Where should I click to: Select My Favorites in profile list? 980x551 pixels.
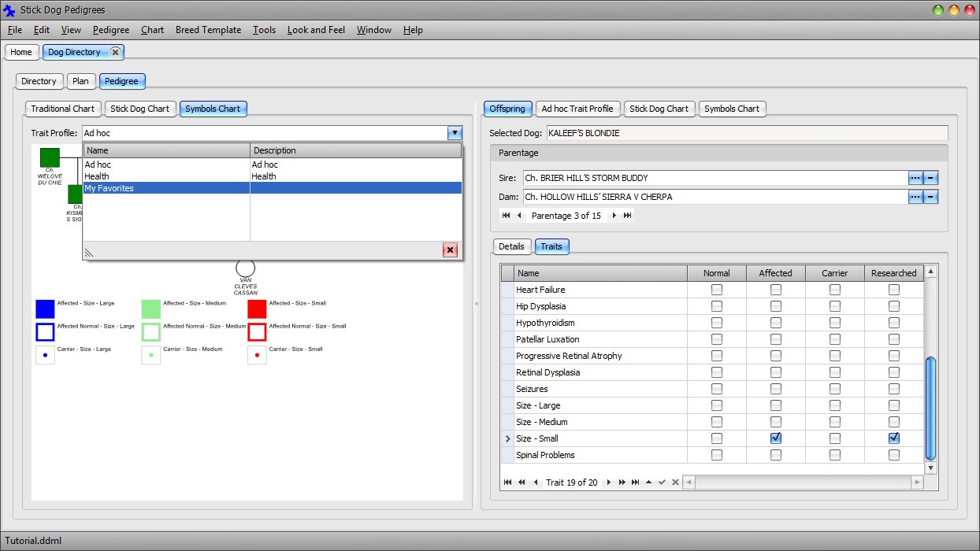[110, 188]
